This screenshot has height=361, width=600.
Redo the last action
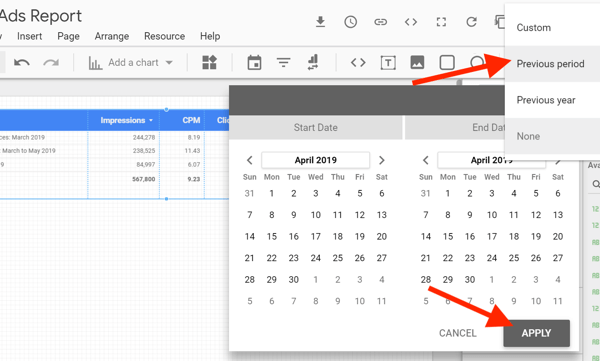click(x=51, y=62)
